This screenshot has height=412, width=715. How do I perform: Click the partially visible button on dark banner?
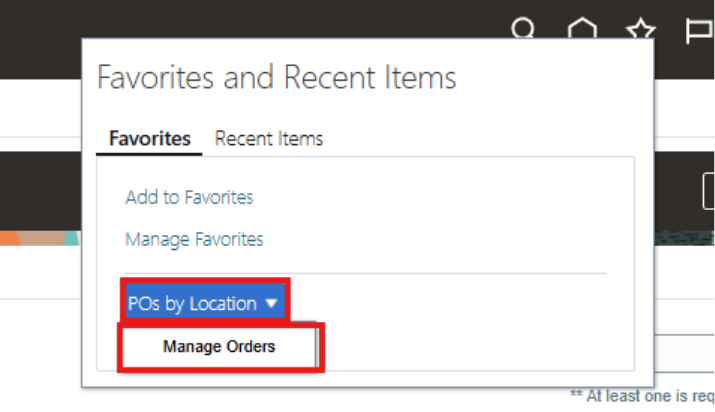click(708, 191)
